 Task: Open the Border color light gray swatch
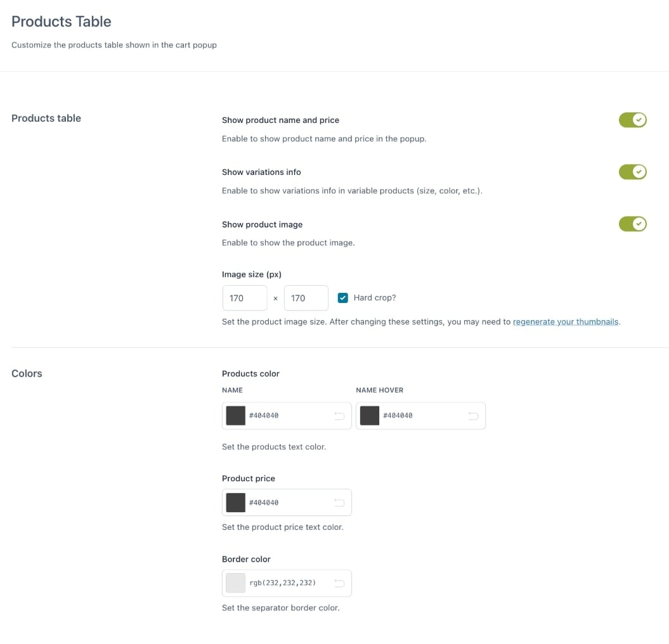236,583
